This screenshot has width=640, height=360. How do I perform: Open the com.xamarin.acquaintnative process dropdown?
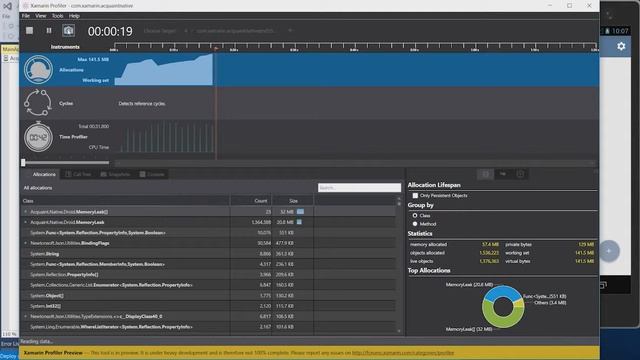[244, 31]
